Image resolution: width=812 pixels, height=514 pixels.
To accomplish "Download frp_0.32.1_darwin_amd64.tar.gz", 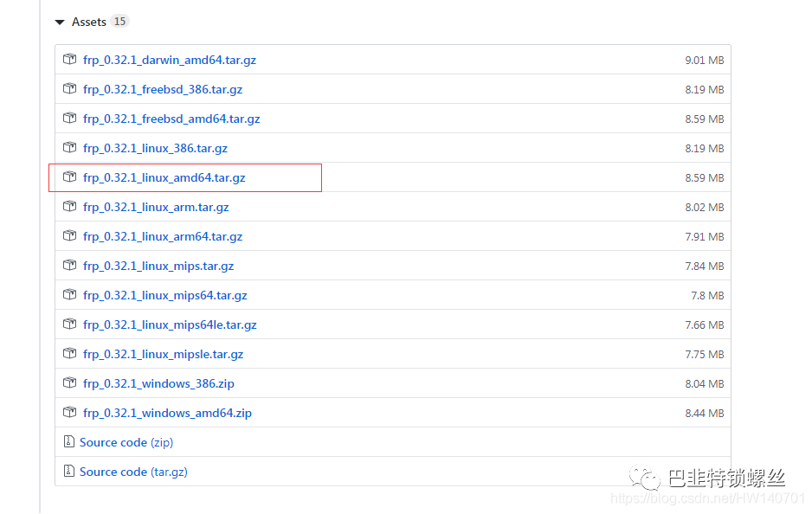I will click(x=170, y=60).
